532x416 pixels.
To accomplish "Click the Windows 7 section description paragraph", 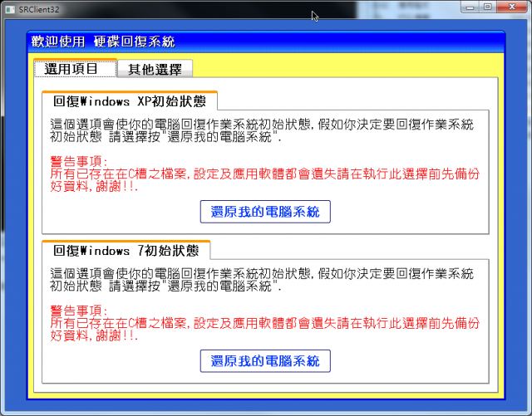I will click(x=262, y=280).
